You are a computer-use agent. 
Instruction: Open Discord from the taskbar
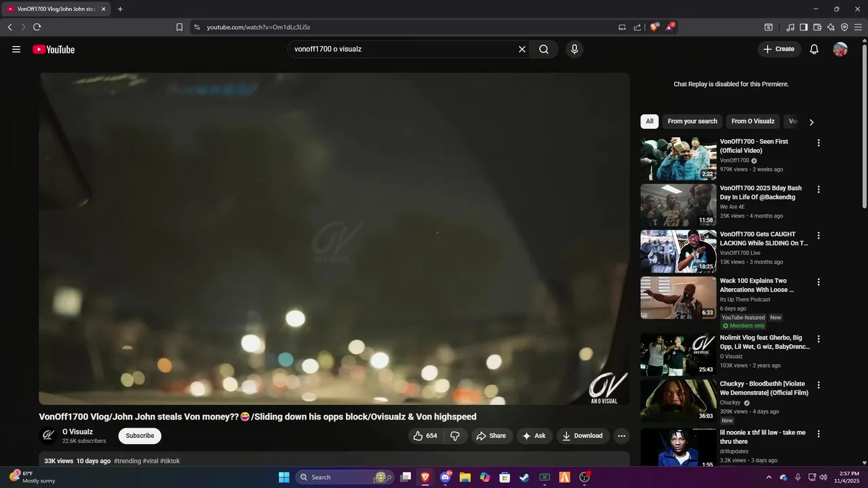pos(446,477)
